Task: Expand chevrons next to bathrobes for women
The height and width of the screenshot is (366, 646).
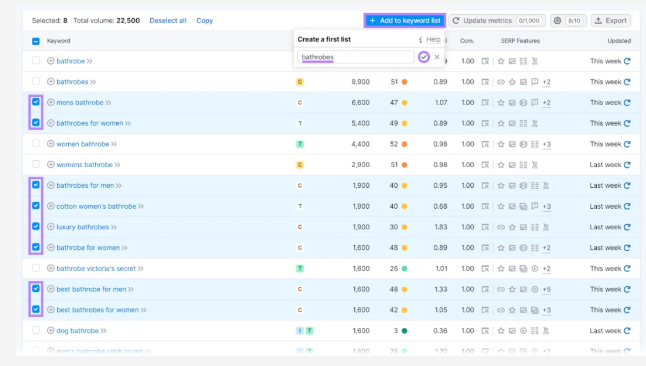Action: click(x=128, y=123)
